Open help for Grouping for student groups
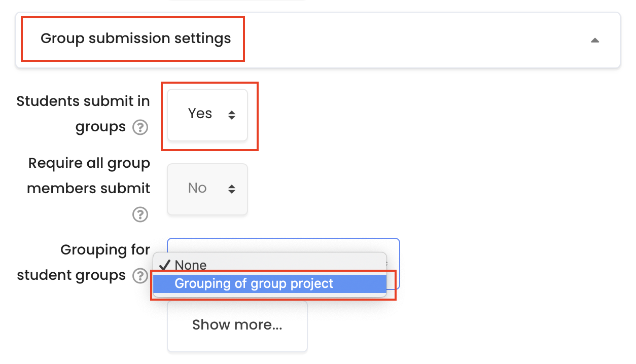 pos(140,276)
